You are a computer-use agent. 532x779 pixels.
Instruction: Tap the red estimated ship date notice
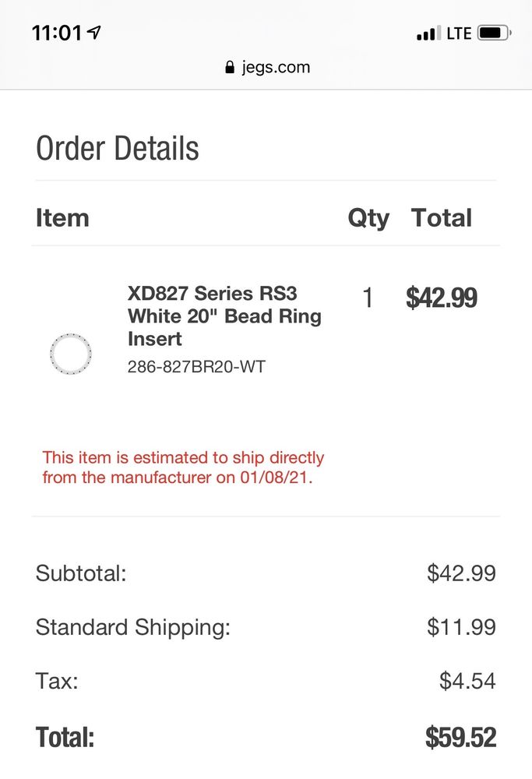(183, 467)
